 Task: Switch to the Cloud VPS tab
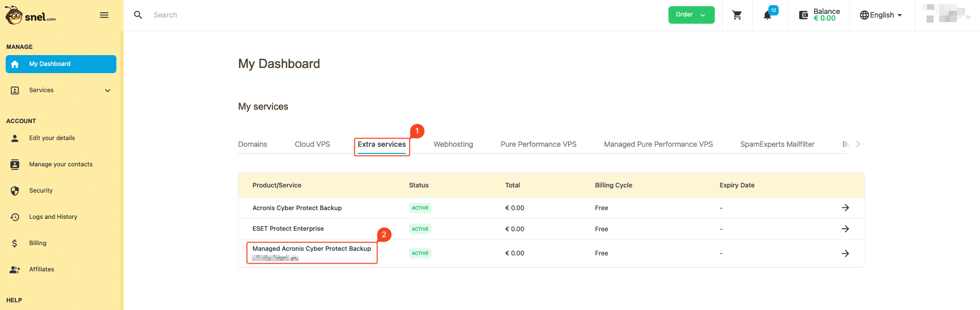click(312, 144)
